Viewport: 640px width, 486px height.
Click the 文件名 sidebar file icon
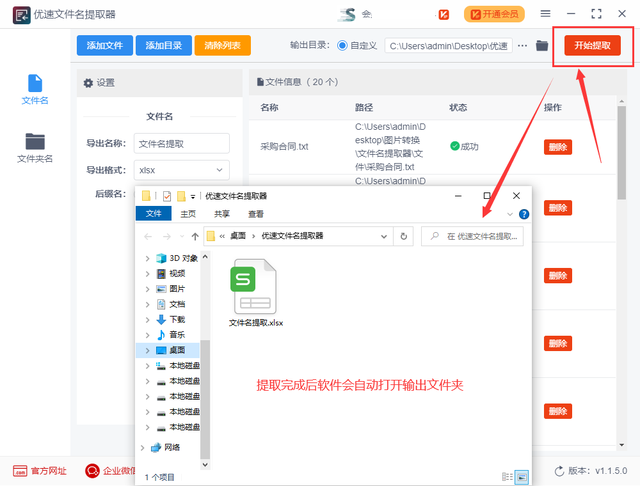pyautogui.click(x=35, y=83)
